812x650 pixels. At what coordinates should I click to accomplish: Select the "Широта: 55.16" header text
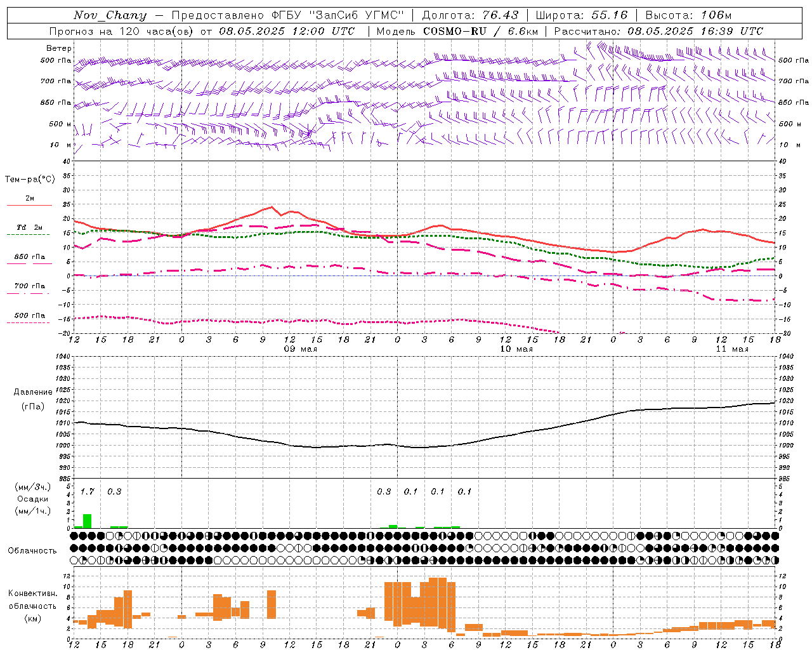pos(582,15)
